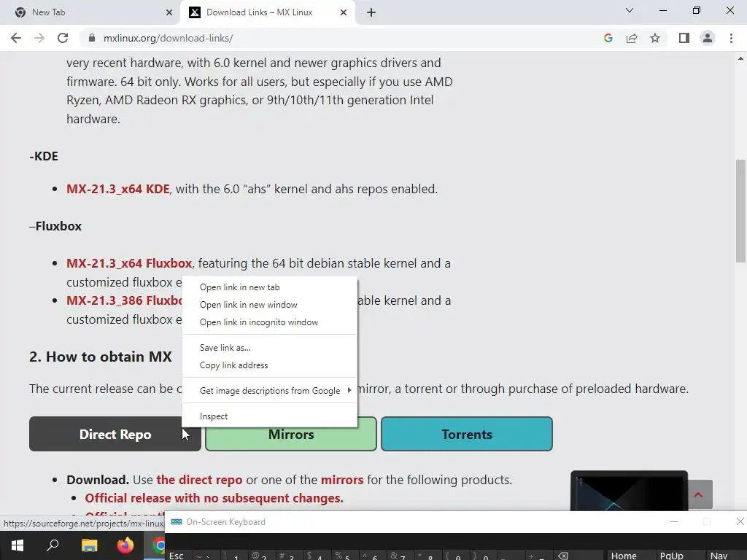Select the Download Links – MX Linux tab
Viewport: 747px width, 560px height.
[268, 12]
